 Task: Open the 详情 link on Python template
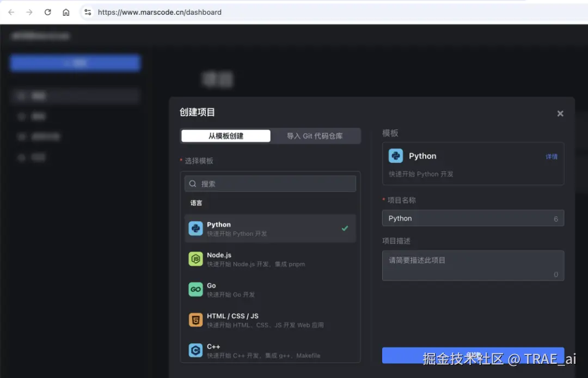click(x=551, y=156)
